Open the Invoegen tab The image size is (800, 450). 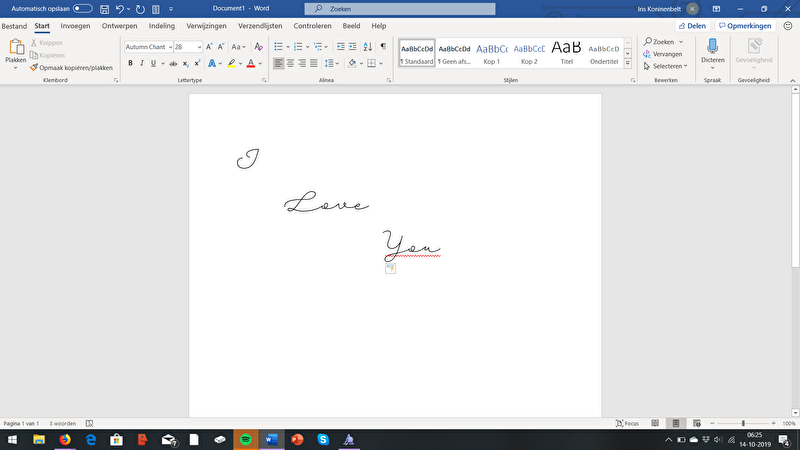(x=75, y=25)
